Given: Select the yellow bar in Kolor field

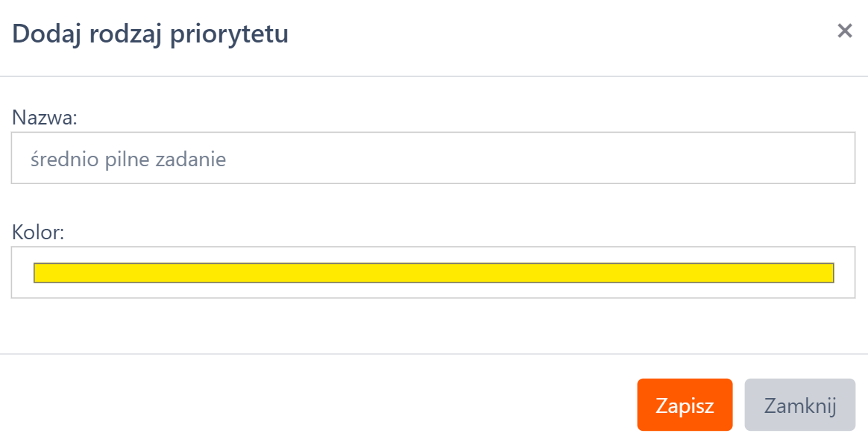Looking at the screenshot, I should tap(433, 273).
